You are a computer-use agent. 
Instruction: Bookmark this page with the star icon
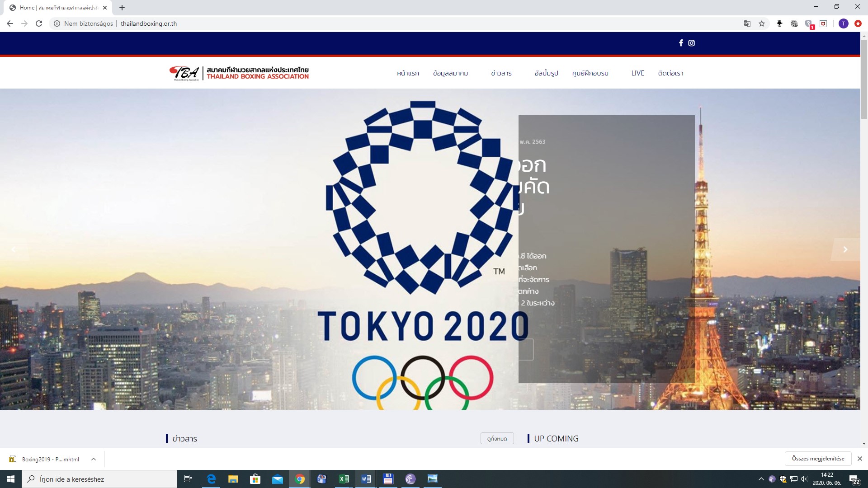click(762, 23)
